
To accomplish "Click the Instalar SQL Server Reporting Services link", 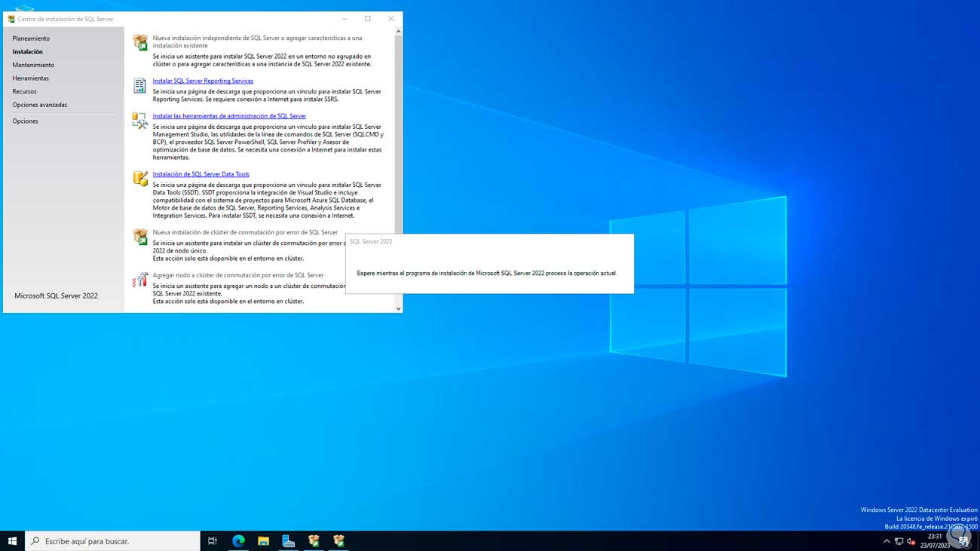I will coord(203,81).
